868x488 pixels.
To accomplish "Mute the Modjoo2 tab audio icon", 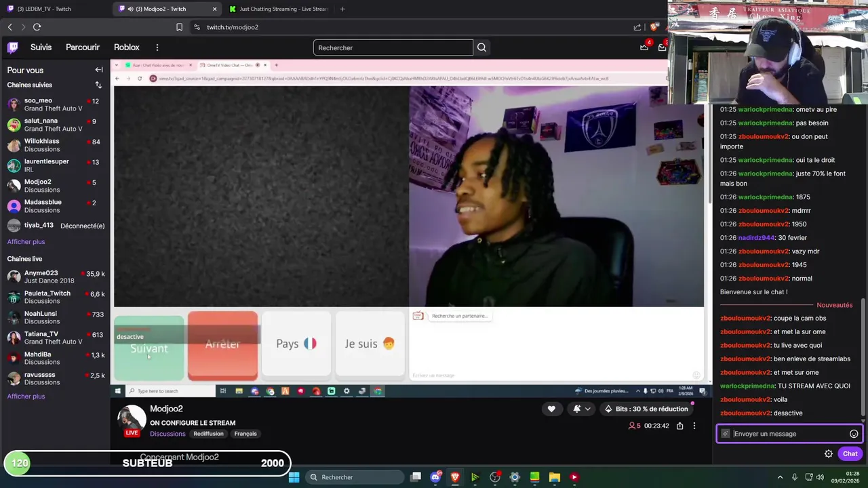I will (x=130, y=9).
